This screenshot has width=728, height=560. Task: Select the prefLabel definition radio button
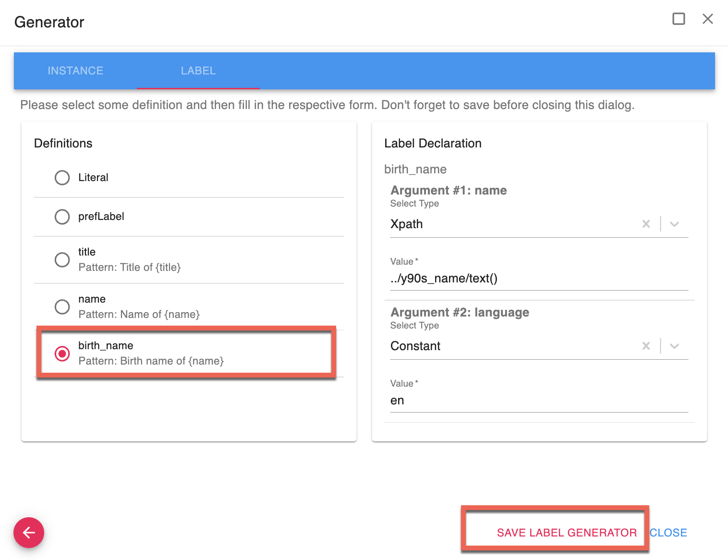pyautogui.click(x=62, y=217)
